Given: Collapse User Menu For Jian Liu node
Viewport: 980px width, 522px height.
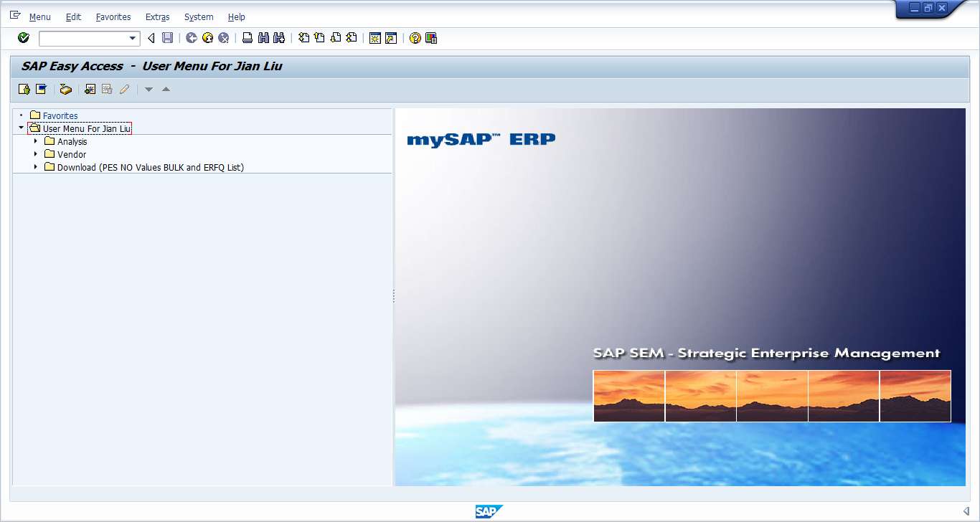Looking at the screenshot, I should pyautogui.click(x=21, y=128).
